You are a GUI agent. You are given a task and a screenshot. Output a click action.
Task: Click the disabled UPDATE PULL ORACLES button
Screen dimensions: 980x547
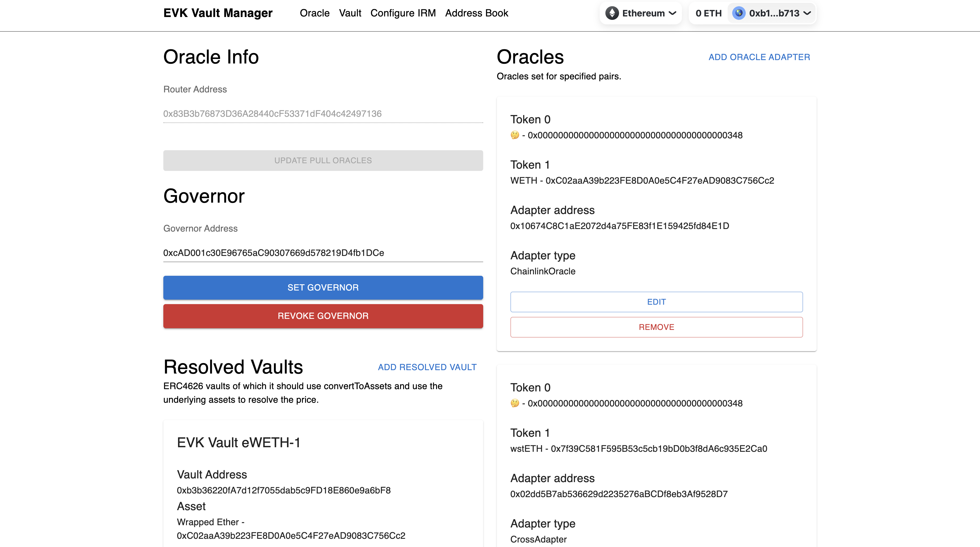323,160
